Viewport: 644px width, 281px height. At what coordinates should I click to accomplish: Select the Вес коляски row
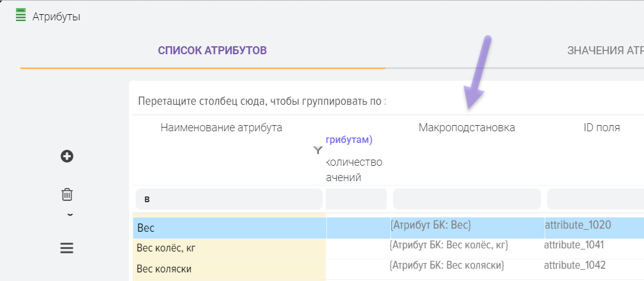click(228, 269)
